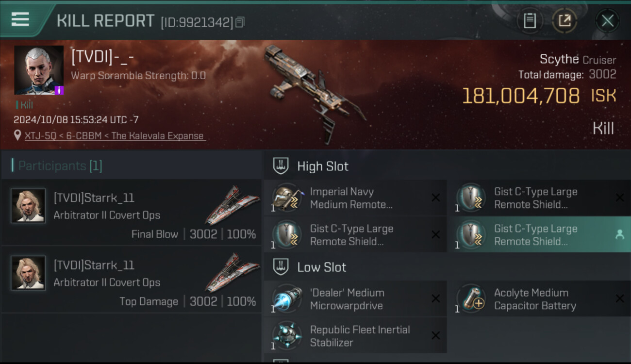Select the Republic Fleet Inertial Stabilizer icon

(287, 336)
